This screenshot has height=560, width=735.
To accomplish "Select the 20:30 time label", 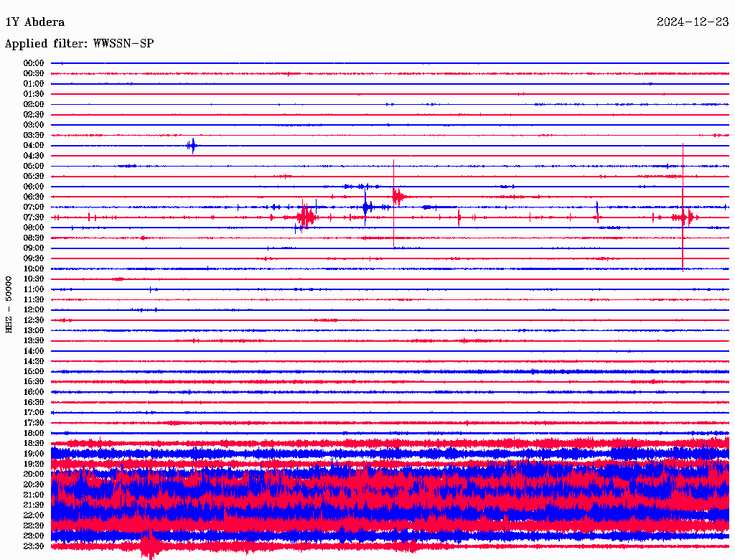I will [x=34, y=485].
